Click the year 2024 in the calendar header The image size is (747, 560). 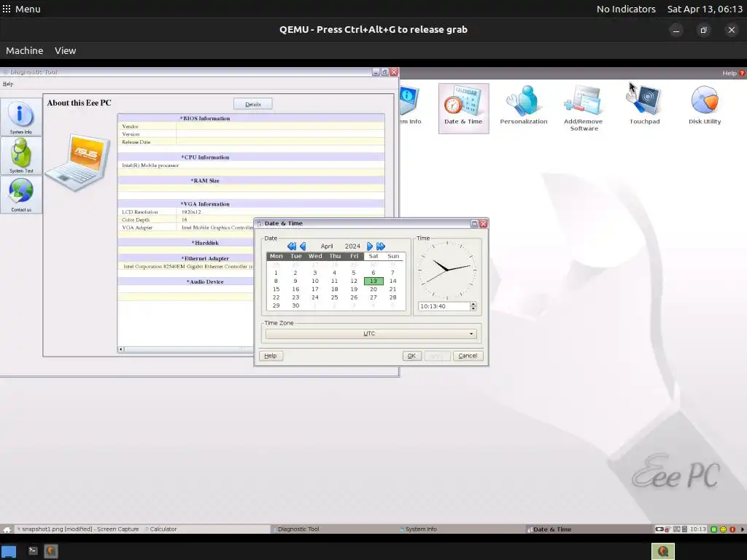click(352, 246)
